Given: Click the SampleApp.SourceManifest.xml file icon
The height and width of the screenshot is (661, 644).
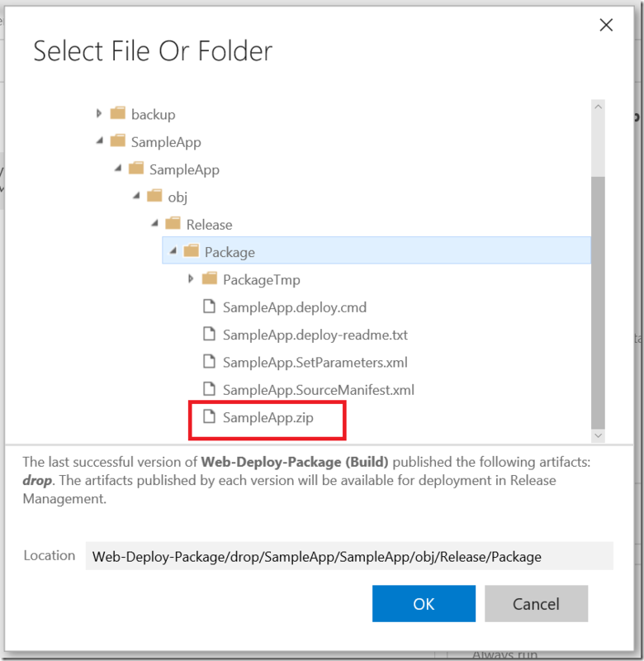Looking at the screenshot, I should point(210,389).
